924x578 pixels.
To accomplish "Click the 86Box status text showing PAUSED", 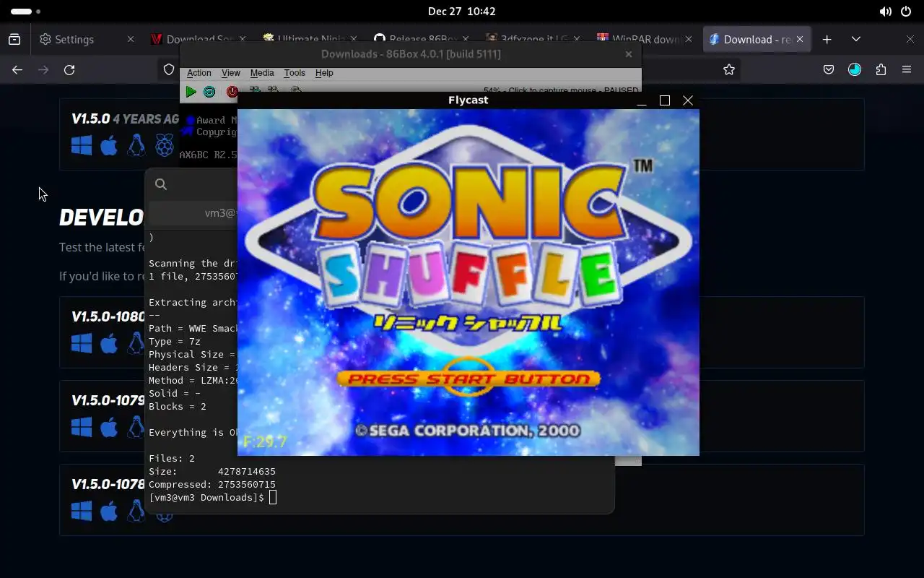I will click(x=561, y=91).
